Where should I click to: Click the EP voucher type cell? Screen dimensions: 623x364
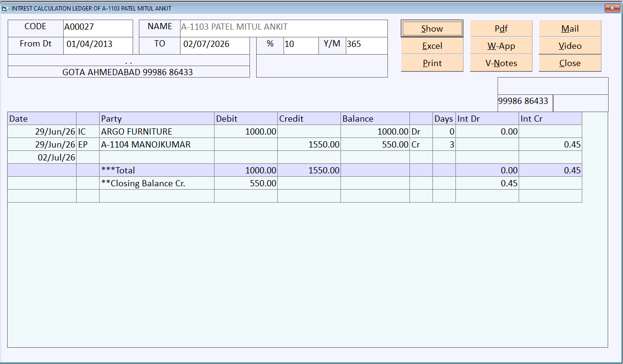click(88, 145)
